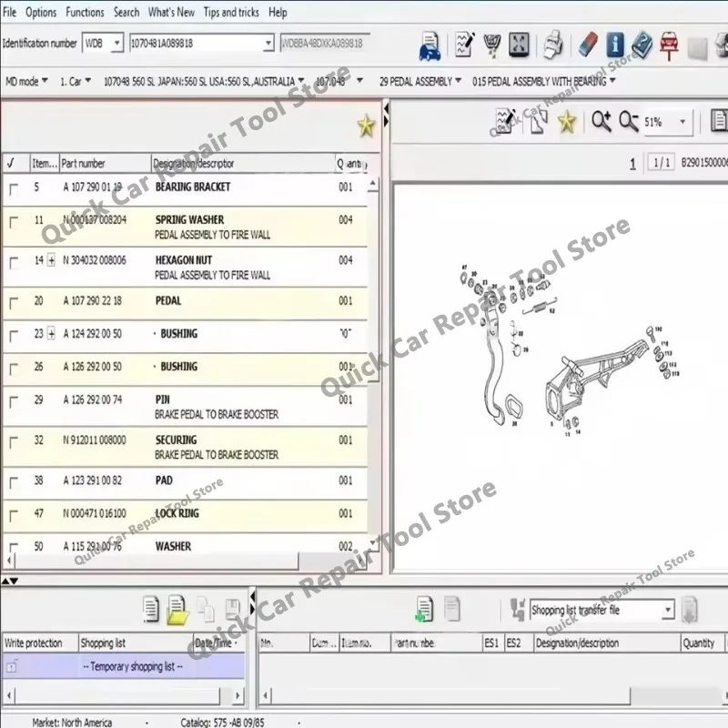Check the BEARING BRACKET row checkbox
This screenshot has width=728, height=728.
point(14,189)
